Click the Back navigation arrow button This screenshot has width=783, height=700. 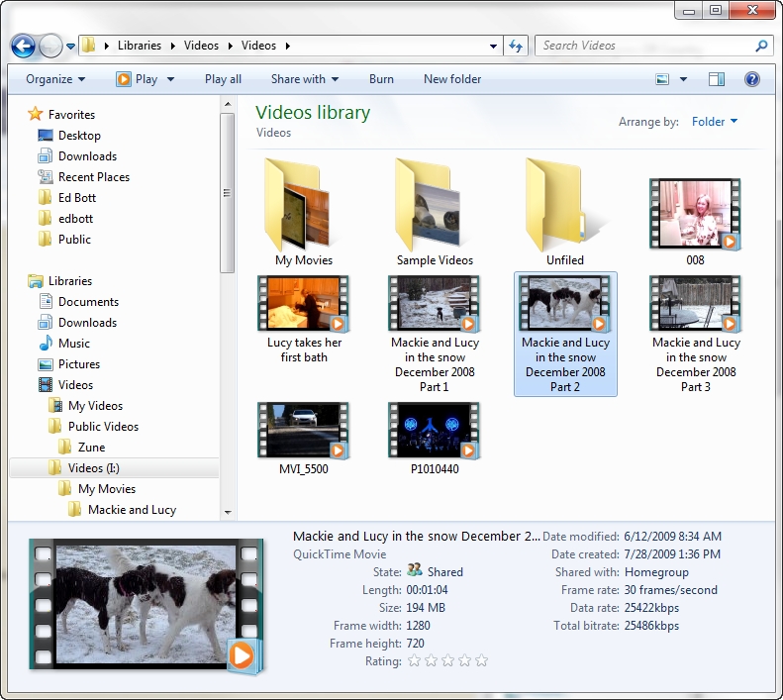24,46
